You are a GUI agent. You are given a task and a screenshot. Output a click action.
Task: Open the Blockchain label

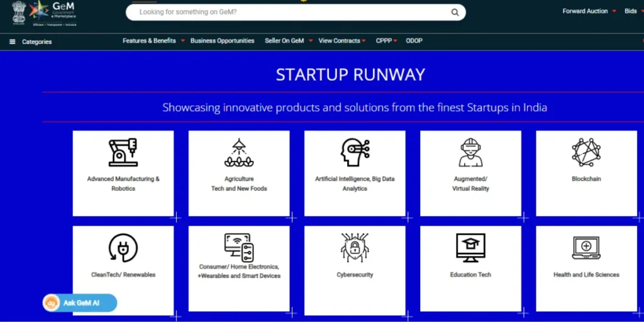point(587,179)
